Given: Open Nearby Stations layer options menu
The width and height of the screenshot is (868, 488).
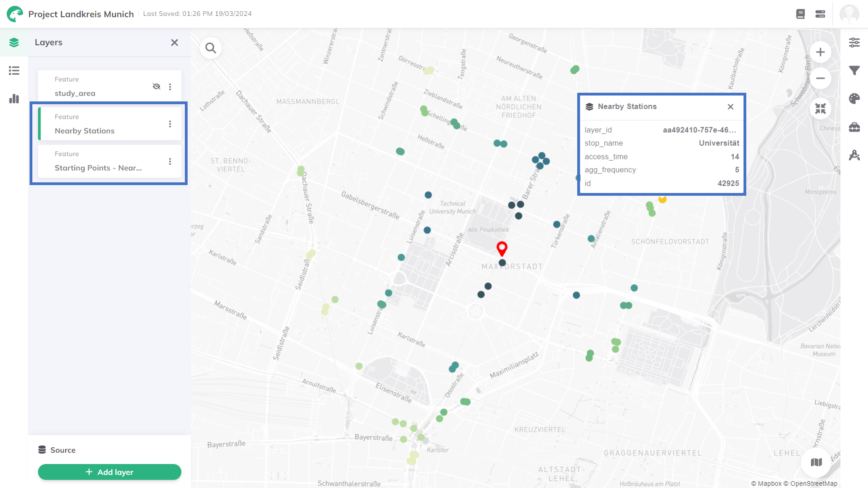Looking at the screenshot, I should coord(170,124).
